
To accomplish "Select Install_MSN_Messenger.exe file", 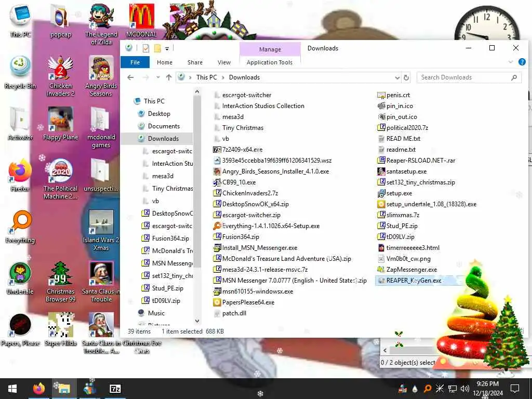I will (260, 248).
